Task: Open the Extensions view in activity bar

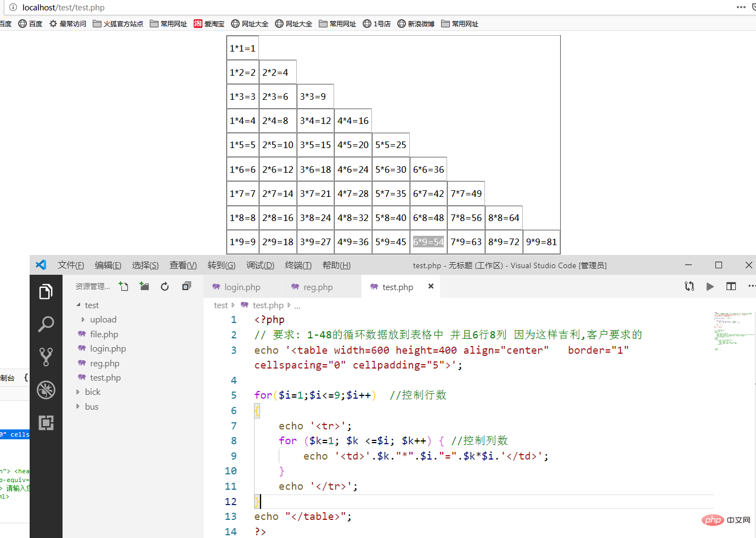Action: tap(46, 423)
